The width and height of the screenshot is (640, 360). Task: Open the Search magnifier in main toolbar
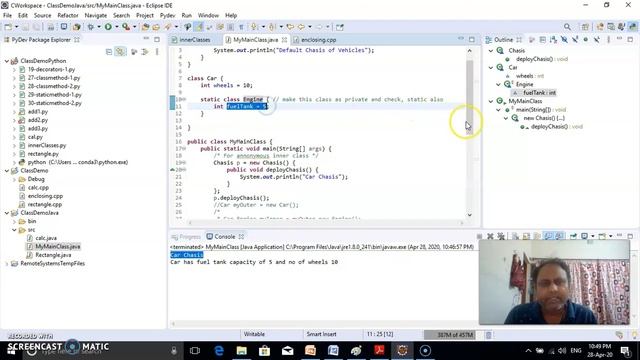tap(567, 27)
